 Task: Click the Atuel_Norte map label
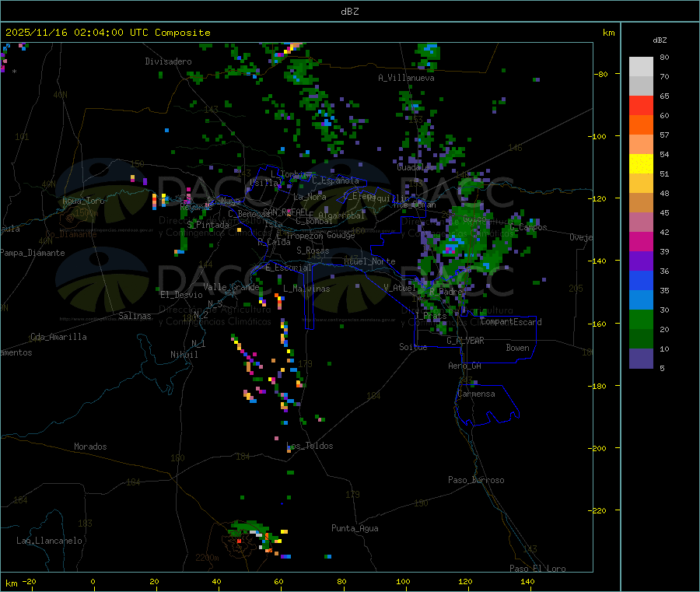[x=369, y=261]
